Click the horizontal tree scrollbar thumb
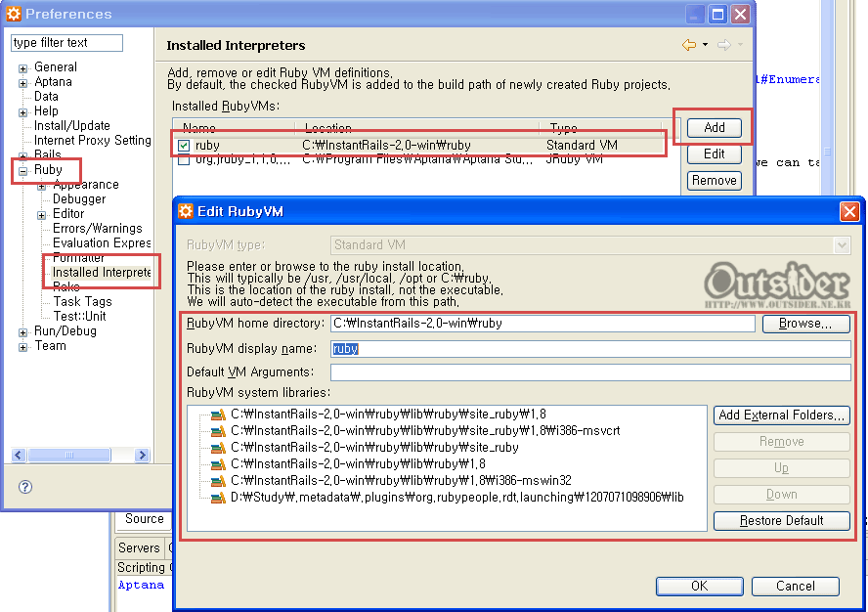 (x=69, y=455)
